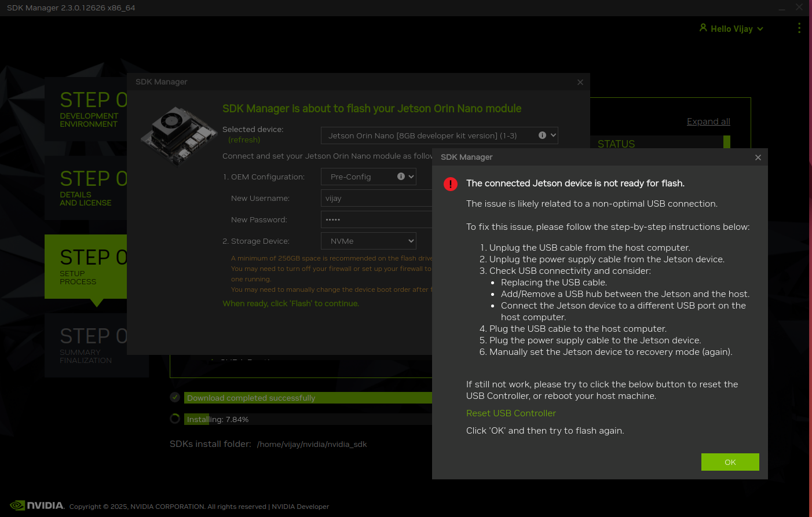Open the Storage Device NVMe dropdown

click(368, 241)
